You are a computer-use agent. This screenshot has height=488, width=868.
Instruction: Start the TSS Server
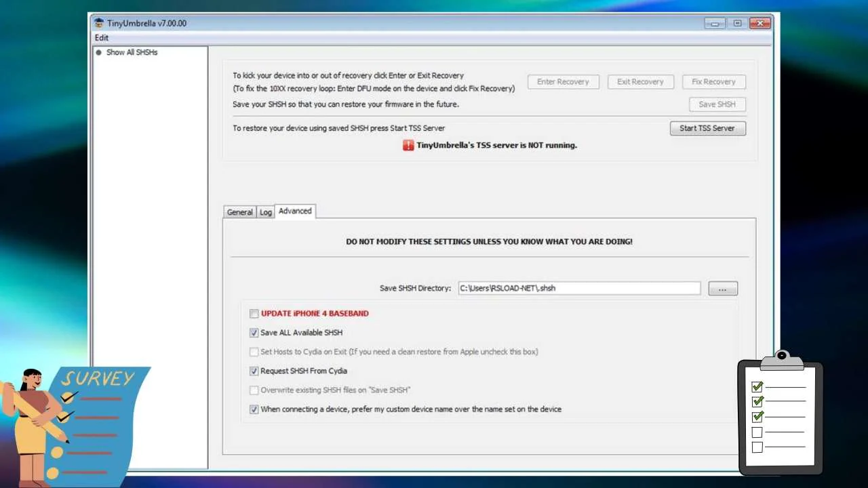point(707,128)
